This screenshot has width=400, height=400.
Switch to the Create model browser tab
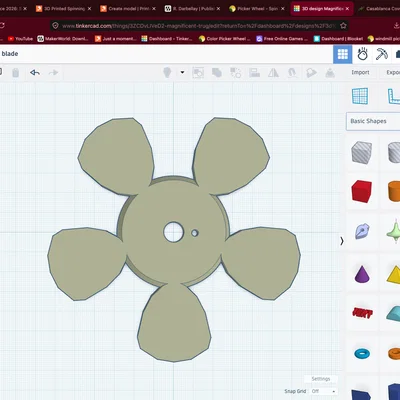(x=128, y=9)
